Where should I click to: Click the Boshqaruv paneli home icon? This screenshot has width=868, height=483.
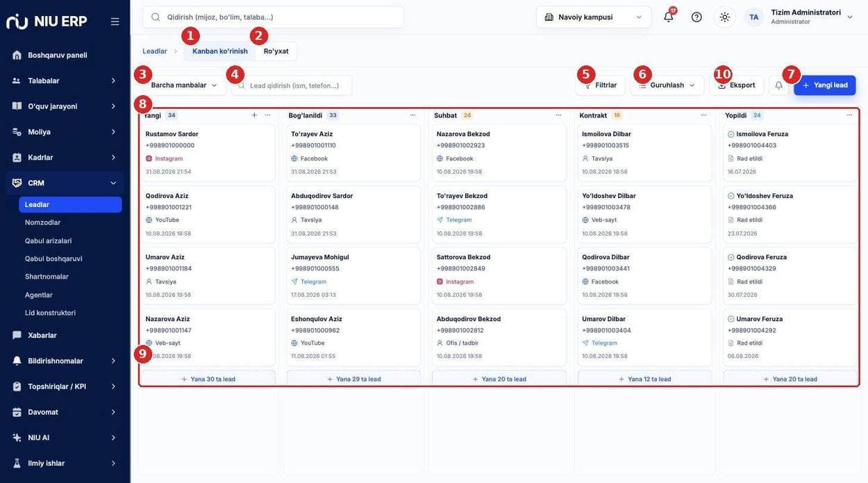(17, 55)
